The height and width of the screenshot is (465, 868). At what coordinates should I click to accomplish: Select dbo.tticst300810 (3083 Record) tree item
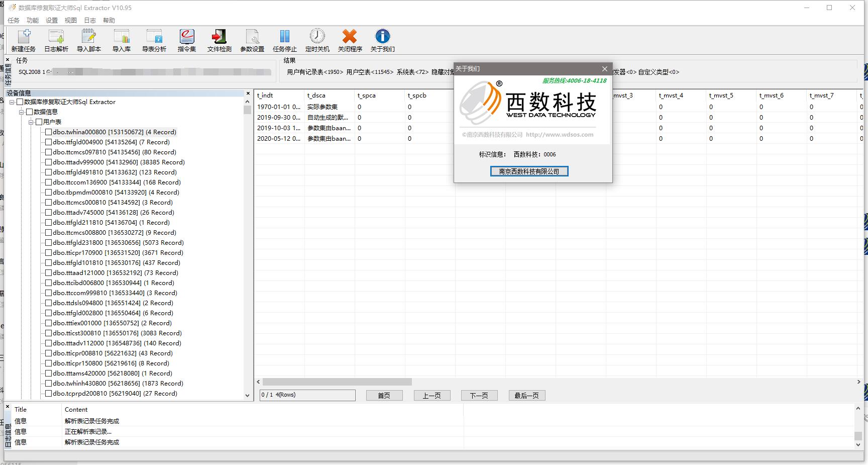(117, 333)
